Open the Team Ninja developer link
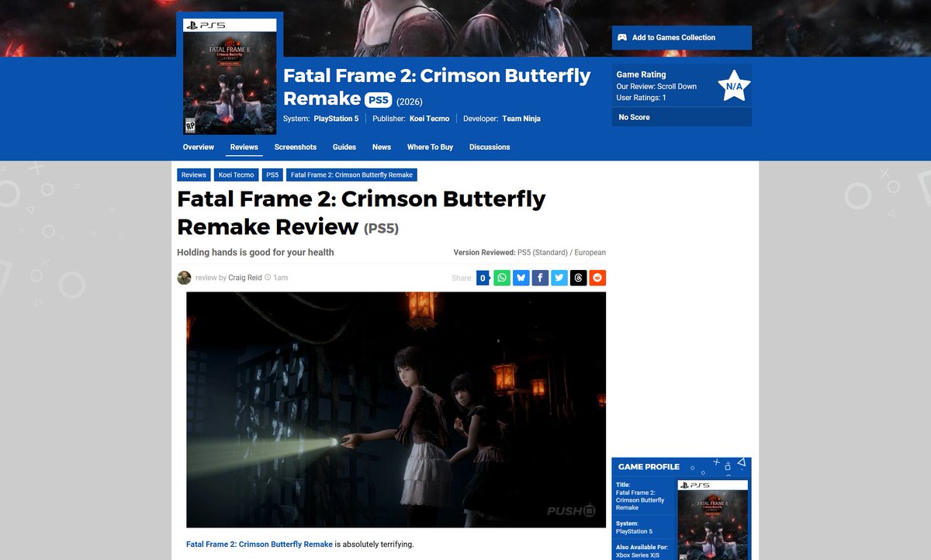The width and height of the screenshot is (931, 560). 521,119
